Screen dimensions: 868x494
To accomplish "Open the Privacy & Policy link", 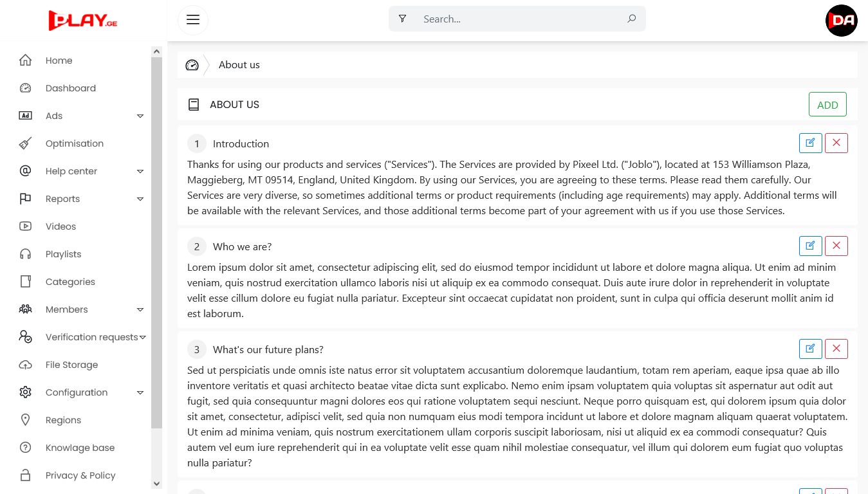I will (80, 475).
